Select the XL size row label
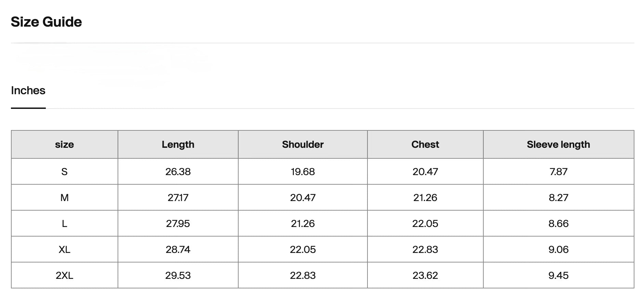Screen dimensions: 644x299 coord(65,249)
